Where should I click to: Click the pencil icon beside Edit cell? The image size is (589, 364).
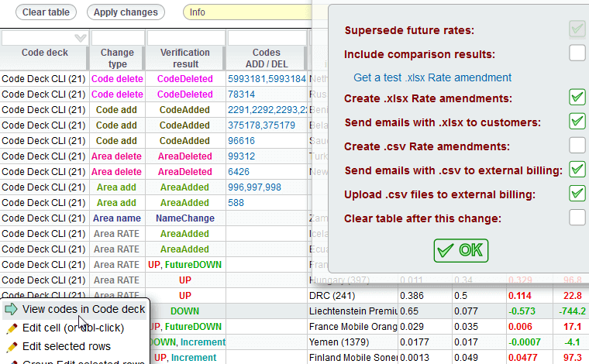pos(12,328)
